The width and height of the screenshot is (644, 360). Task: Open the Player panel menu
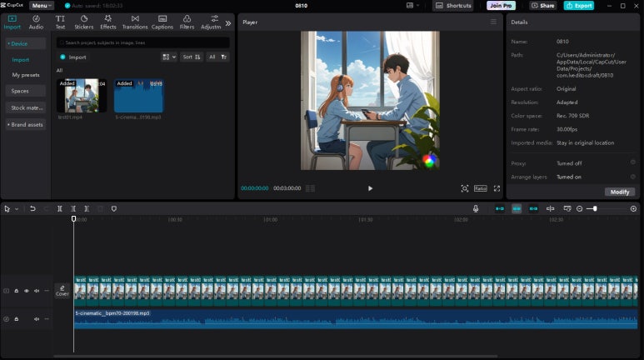(493, 22)
